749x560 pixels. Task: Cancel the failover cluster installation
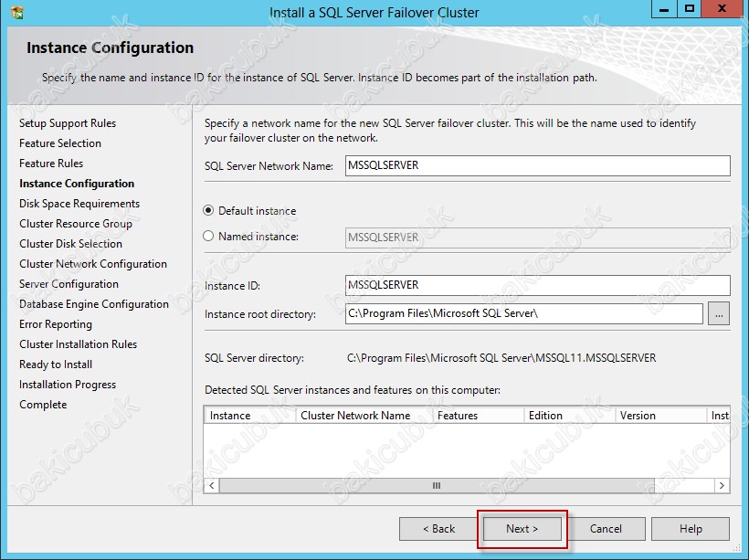click(606, 529)
